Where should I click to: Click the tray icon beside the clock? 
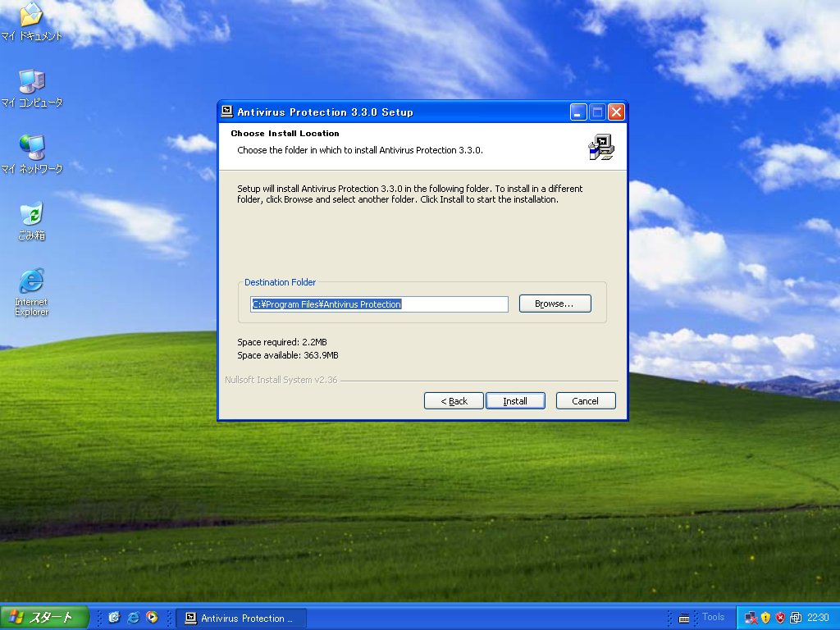[795, 619]
